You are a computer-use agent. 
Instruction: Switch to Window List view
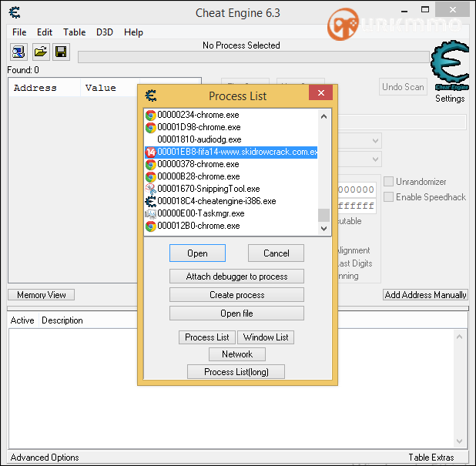pos(266,337)
